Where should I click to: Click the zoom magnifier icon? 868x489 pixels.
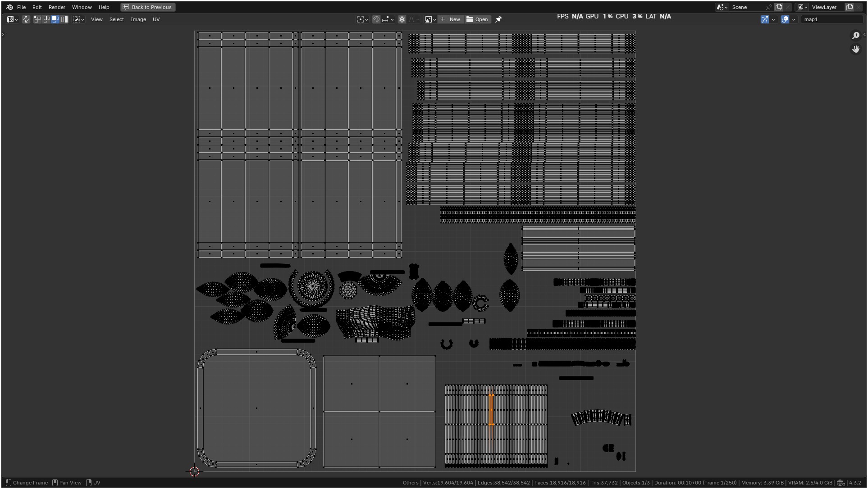coord(856,36)
